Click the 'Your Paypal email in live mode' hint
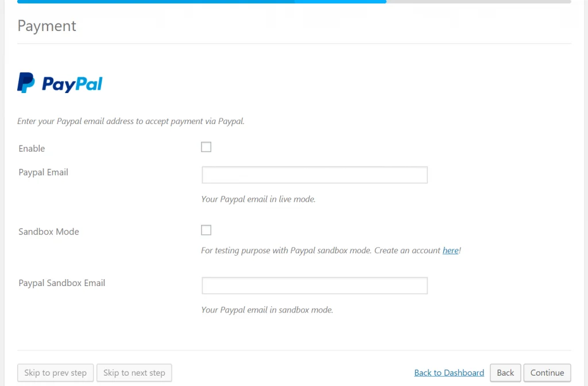The height and width of the screenshot is (386, 588). pos(258,199)
